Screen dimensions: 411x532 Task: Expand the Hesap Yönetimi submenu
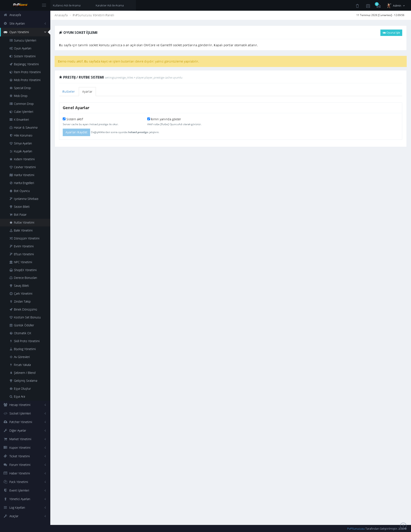25,405
